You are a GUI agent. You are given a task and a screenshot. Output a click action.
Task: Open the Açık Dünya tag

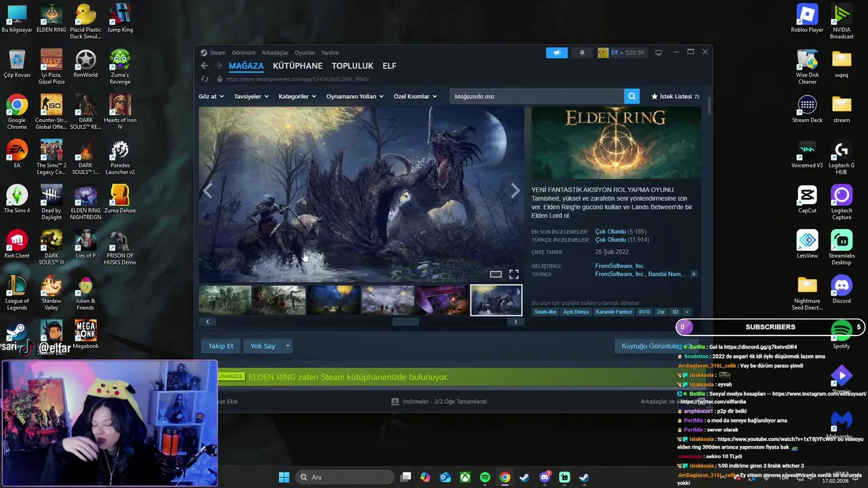pyautogui.click(x=576, y=312)
